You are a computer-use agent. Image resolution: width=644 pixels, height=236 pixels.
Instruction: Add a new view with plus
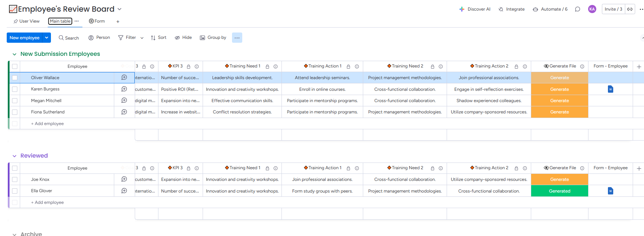pos(118,22)
